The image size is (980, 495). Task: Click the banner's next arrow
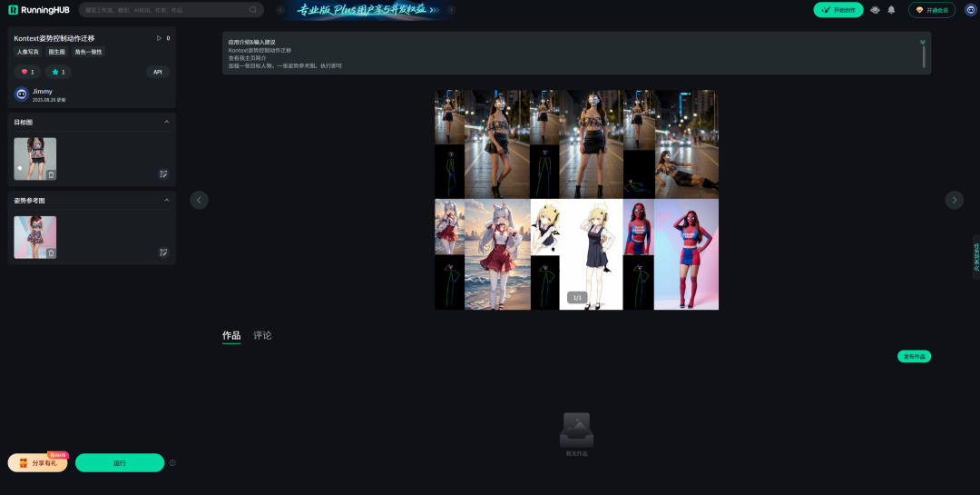click(451, 10)
